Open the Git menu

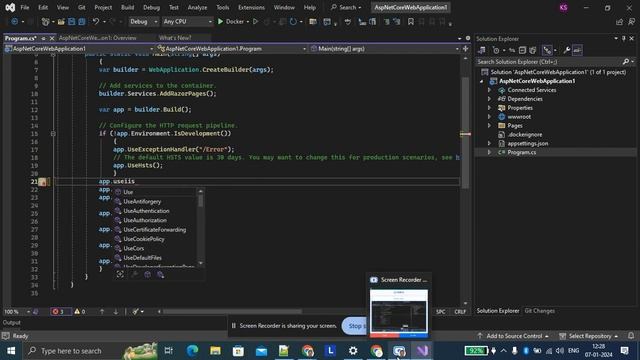[82, 7]
